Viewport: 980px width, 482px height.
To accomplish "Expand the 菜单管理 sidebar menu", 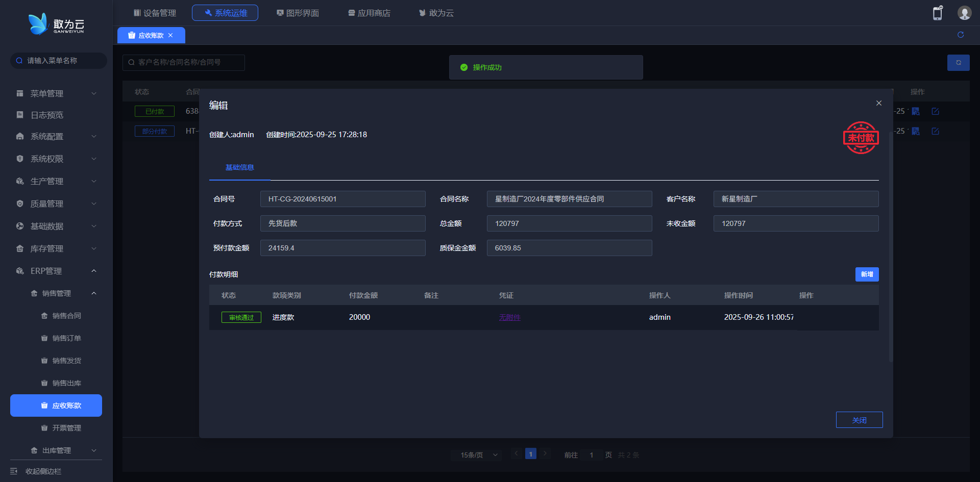I will [x=56, y=93].
